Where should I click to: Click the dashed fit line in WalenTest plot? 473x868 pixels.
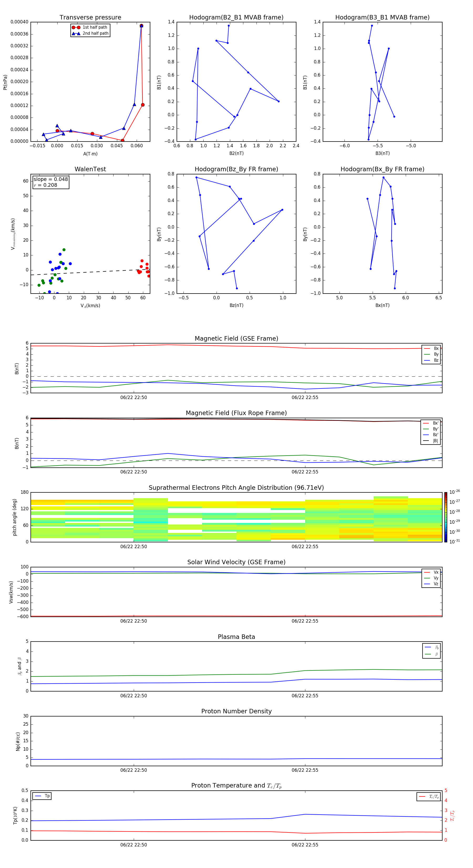[x=90, y=272]
